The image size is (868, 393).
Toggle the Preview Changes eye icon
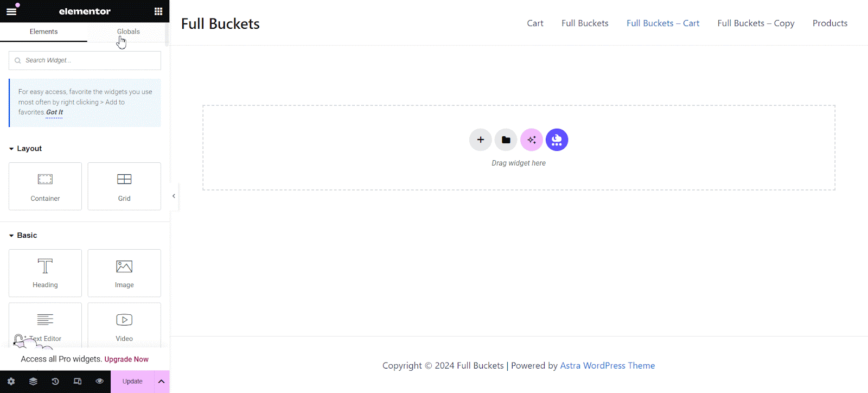[x=99, y=382]
